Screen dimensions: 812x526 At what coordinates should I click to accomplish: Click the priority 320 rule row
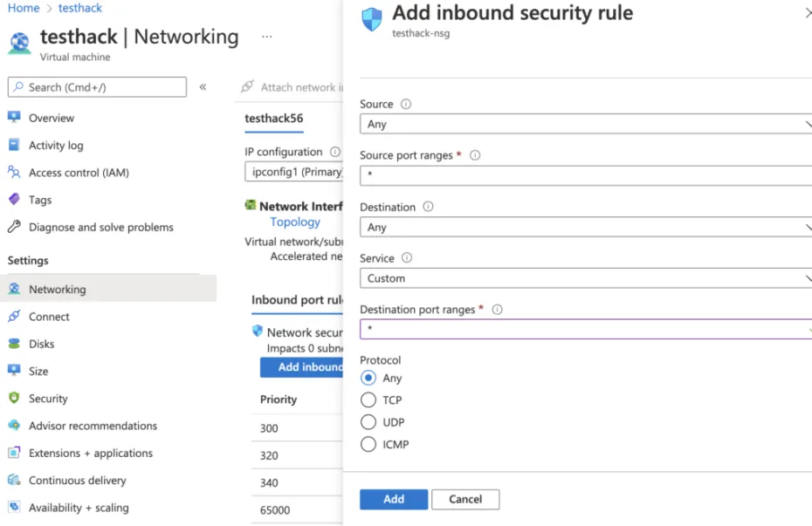(x=297, y=455)
